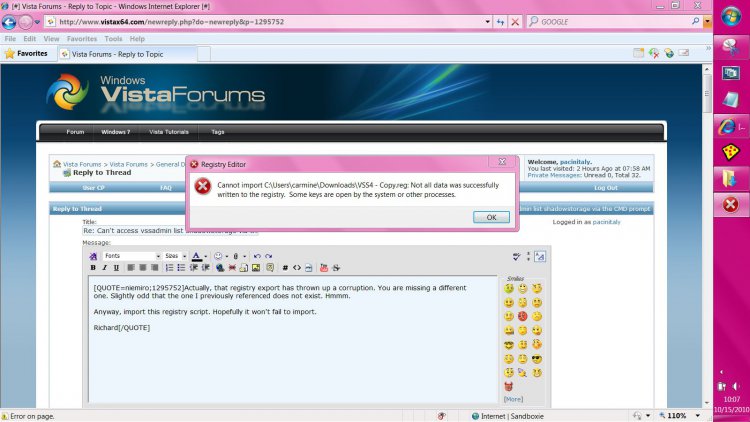This screenshot has width=750, height=422.
Task: Insert an ordered numbered list
Action: pos(169,268)
